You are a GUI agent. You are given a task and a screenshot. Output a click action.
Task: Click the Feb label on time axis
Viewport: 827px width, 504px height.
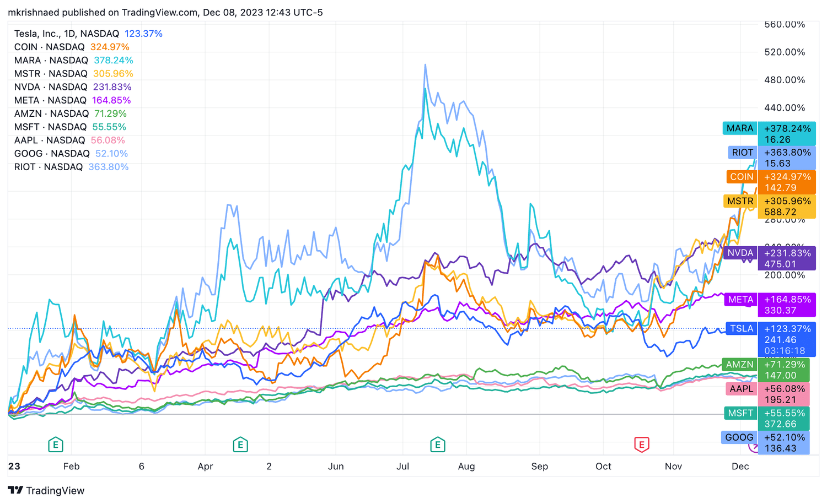(x=71, y=466)
